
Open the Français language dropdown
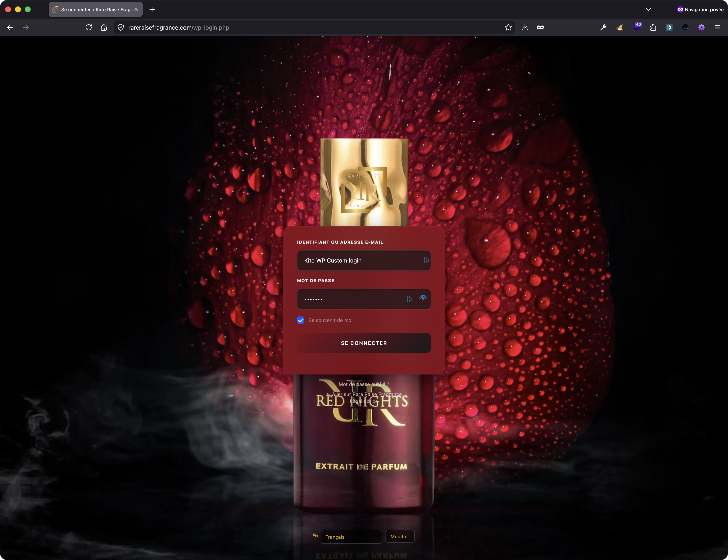[x=351, y=537]
